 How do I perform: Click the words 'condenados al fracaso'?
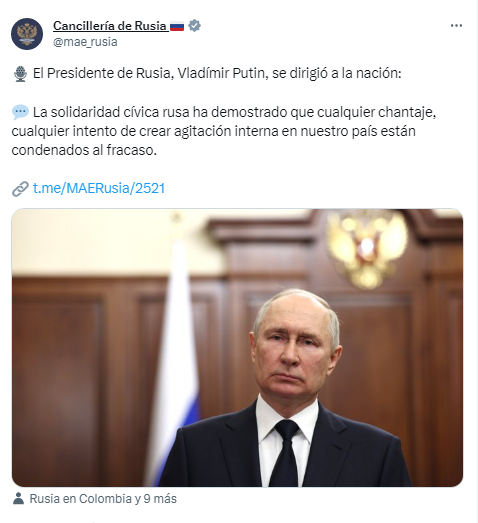pyautogui.click(x=84, y=150)
